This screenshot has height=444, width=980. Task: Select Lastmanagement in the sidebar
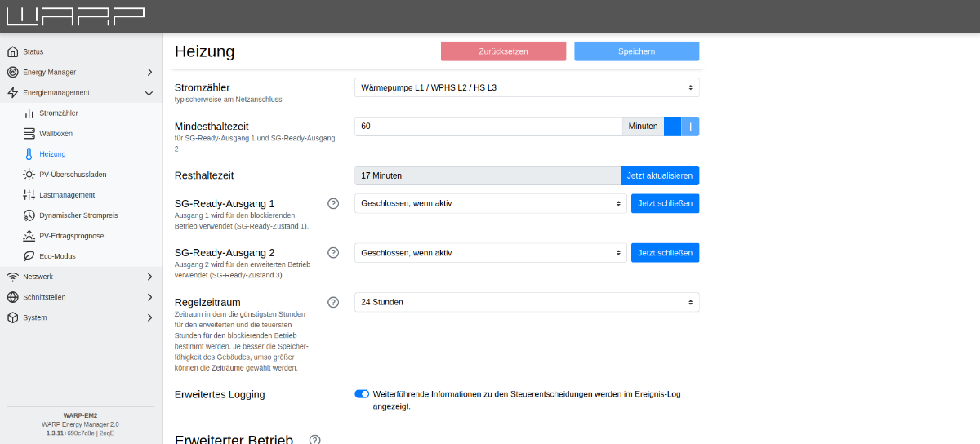pos(66,195)
